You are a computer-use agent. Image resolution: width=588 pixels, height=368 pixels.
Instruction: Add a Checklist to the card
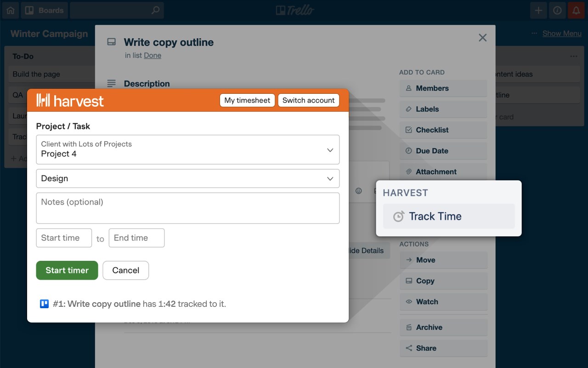443,130
